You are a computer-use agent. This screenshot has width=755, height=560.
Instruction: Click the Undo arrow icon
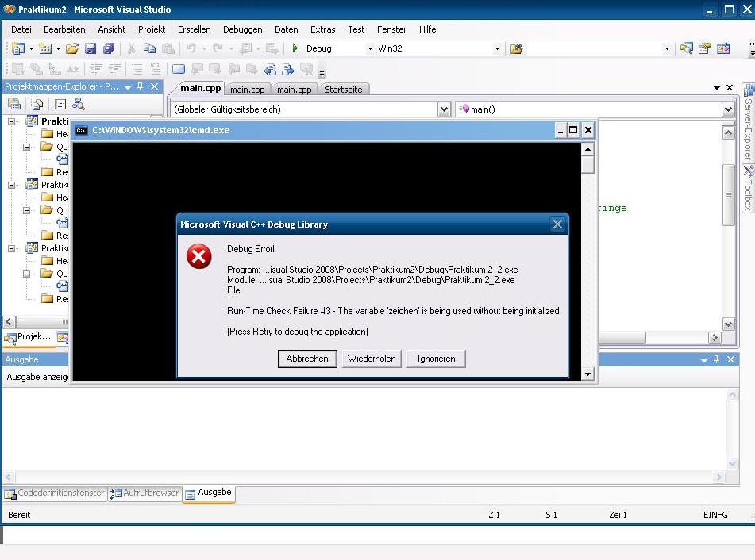(x=191, y=48)
